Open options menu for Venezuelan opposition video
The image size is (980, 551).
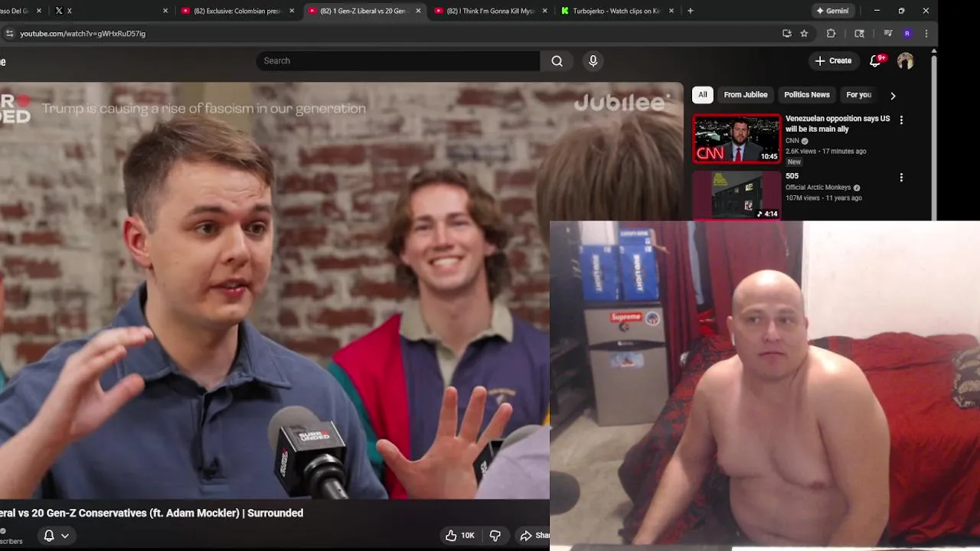[901, 120]
